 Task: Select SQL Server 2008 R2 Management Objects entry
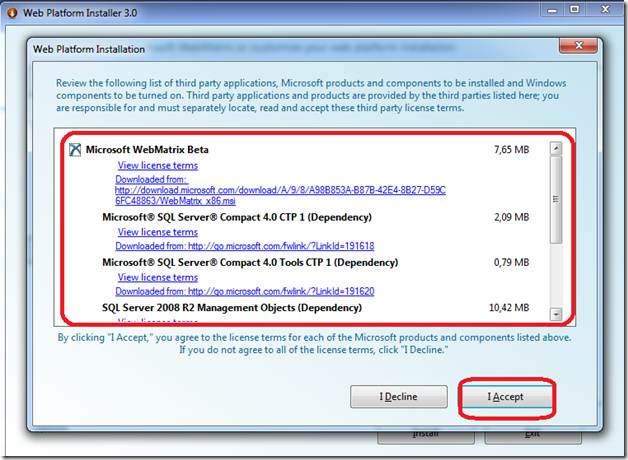click(x=231, y=308)
